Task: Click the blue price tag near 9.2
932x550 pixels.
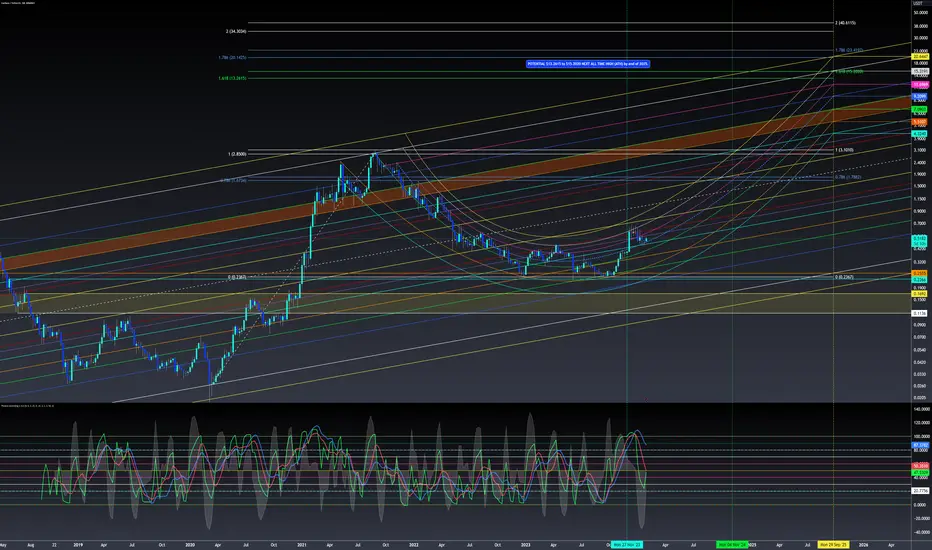Action: pos(920,96)
